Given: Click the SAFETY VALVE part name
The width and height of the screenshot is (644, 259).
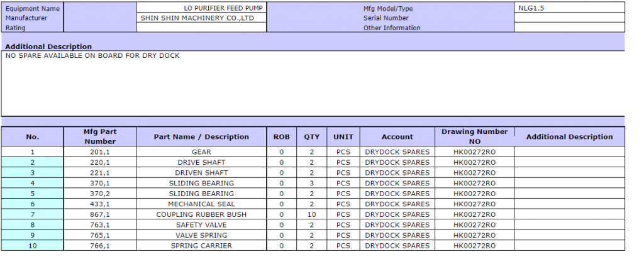Looking at the screenshot, I should pyautogui.click(x=201, y=225).
